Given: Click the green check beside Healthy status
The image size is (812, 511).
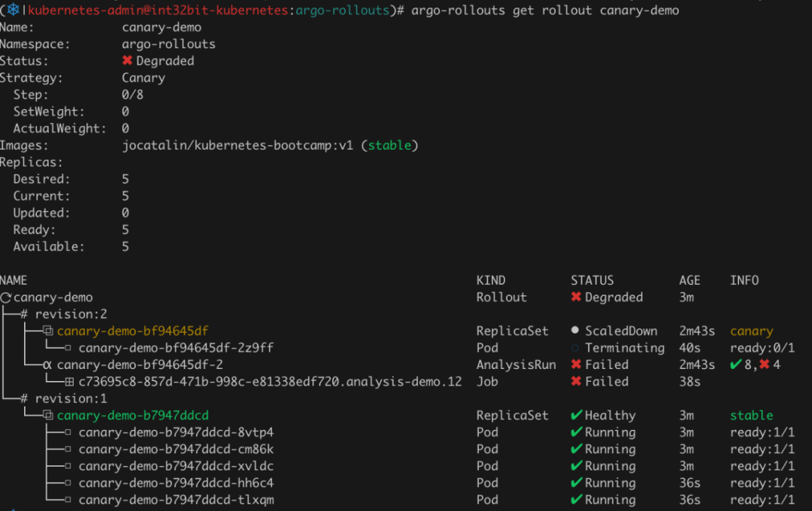Looking at the screenshot, I should pyautogui.click(x=577, y=416).
